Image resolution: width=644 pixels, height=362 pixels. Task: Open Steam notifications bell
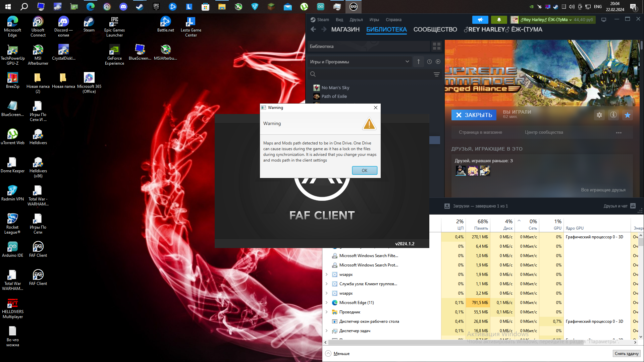(x=499, y=20)
